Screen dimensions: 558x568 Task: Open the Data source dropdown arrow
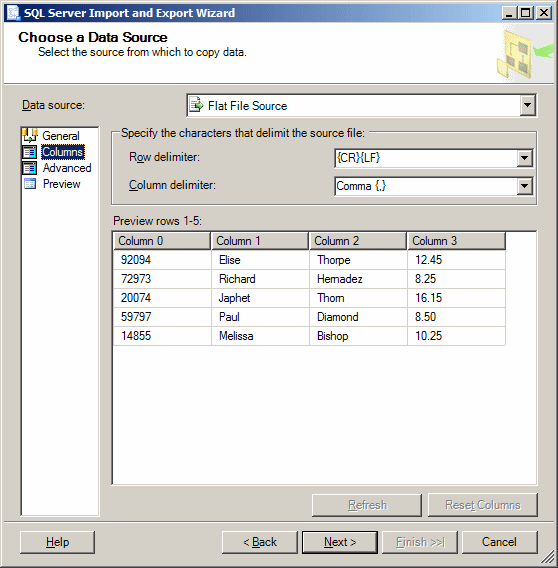(527, 105)
